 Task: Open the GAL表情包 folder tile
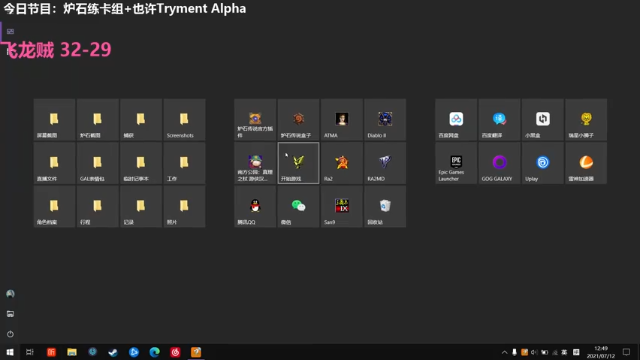point(98,163)
